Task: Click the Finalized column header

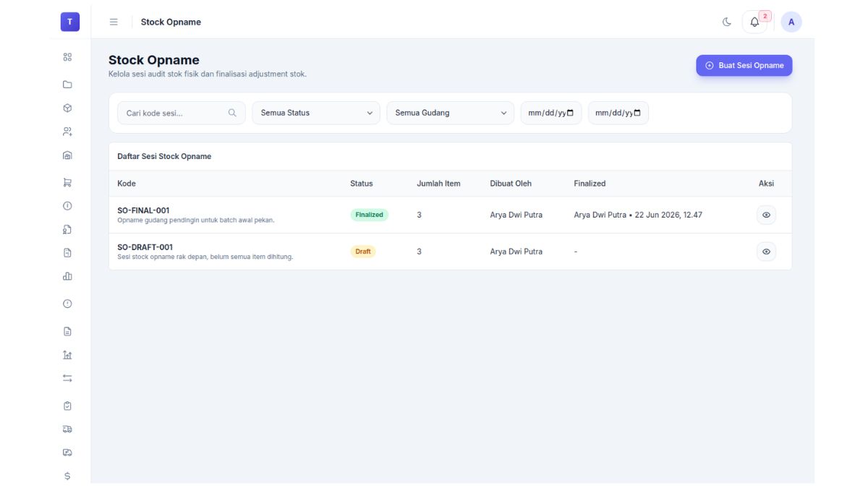Action: click(x=590, y=184)
